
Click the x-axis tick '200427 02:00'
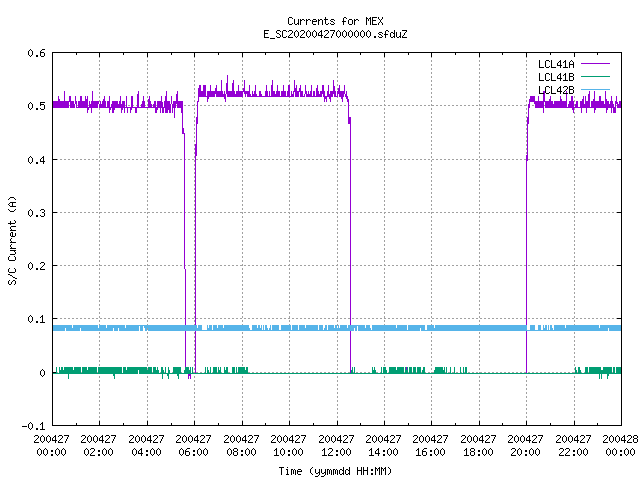click(x=98, y=445)
